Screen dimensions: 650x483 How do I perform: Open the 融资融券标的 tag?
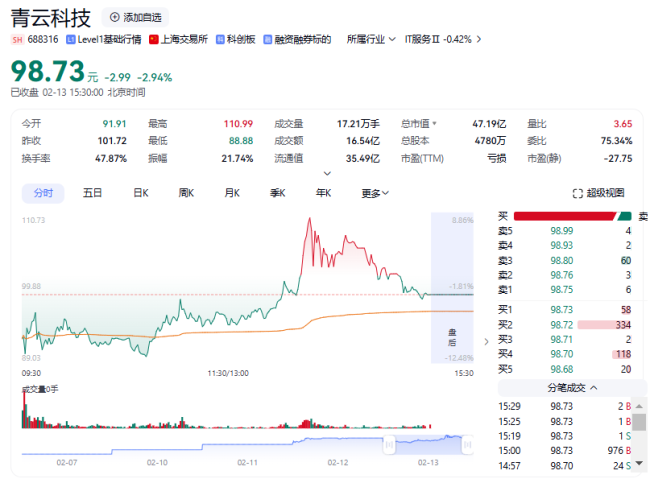[x=297, y=39]
